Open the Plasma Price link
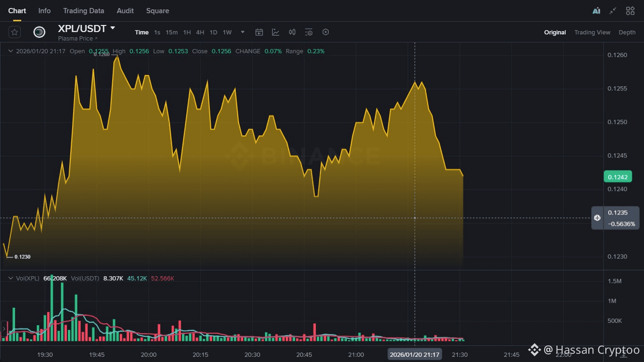Screen dimensions: 644x362 point(78,38)
